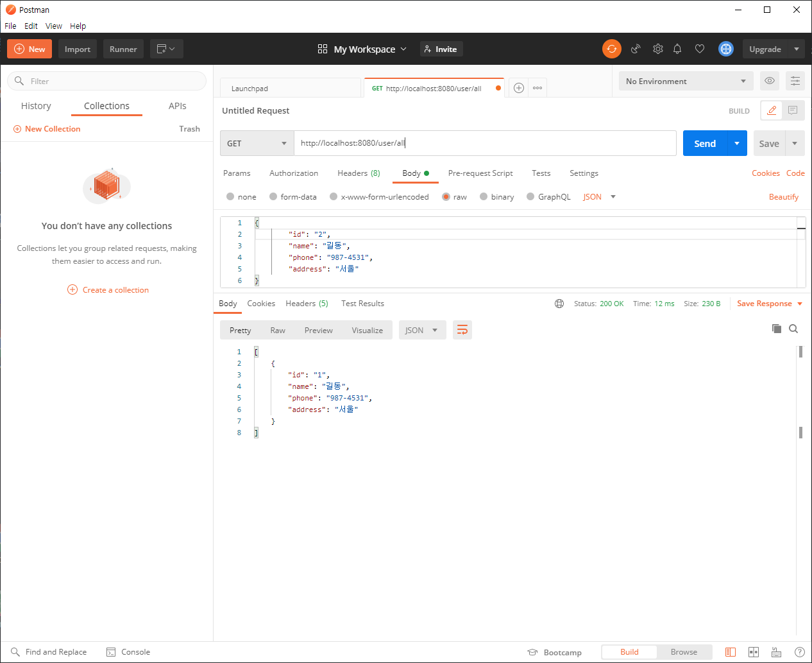Click the environment quick look eye icon
The image size is (812, 663).
click(x=770, y=81)
